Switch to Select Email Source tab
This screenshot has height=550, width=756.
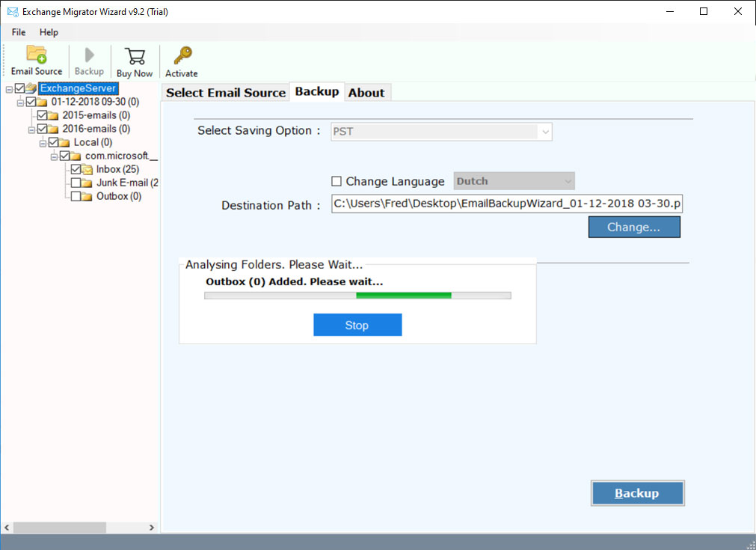click(x=226, y=93)
